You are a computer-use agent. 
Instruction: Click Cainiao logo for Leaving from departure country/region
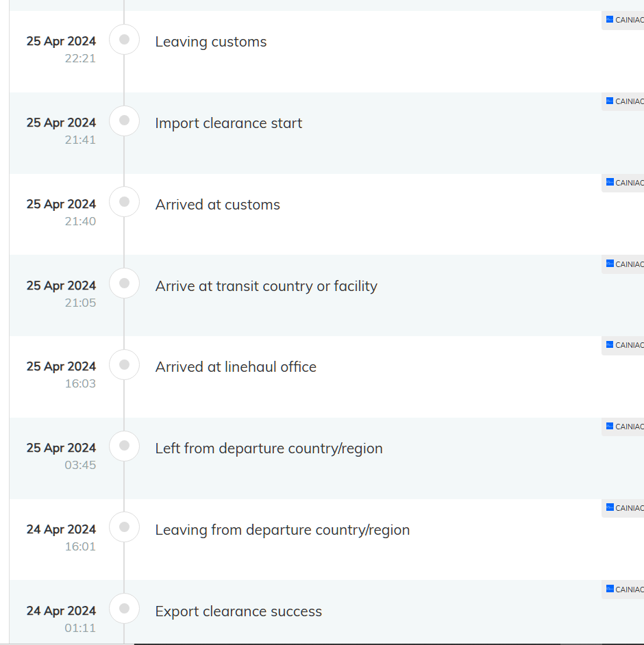point(610,507)
